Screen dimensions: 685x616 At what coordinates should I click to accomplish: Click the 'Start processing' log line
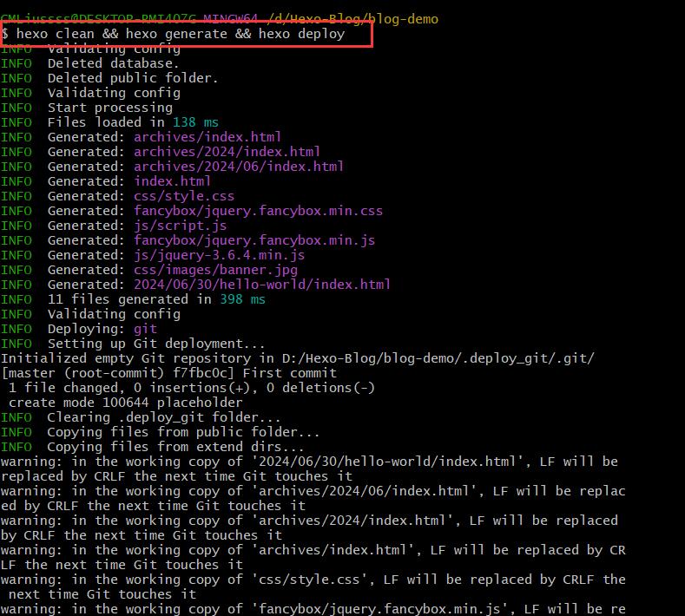[x=109, y=108]
